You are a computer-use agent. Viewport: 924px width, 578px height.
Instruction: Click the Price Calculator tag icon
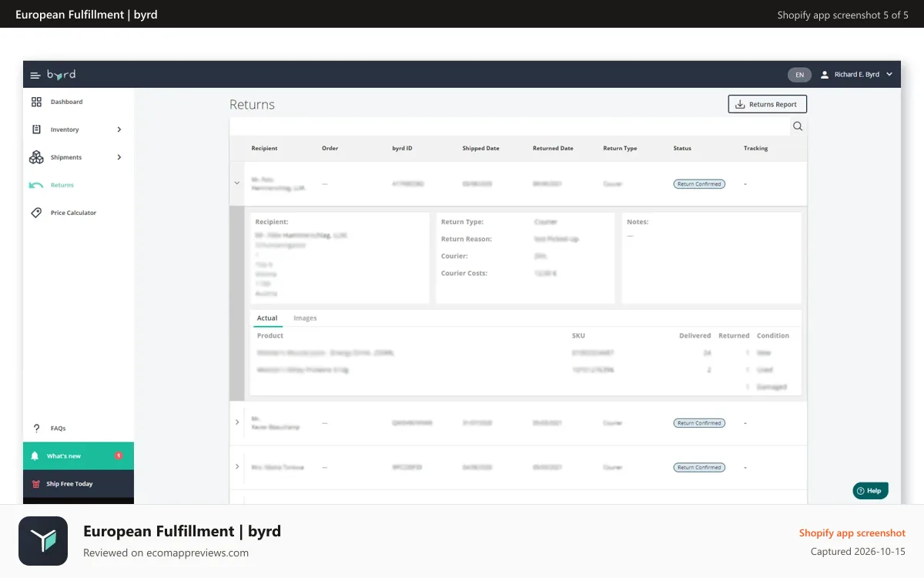click(x=36, y=213)
